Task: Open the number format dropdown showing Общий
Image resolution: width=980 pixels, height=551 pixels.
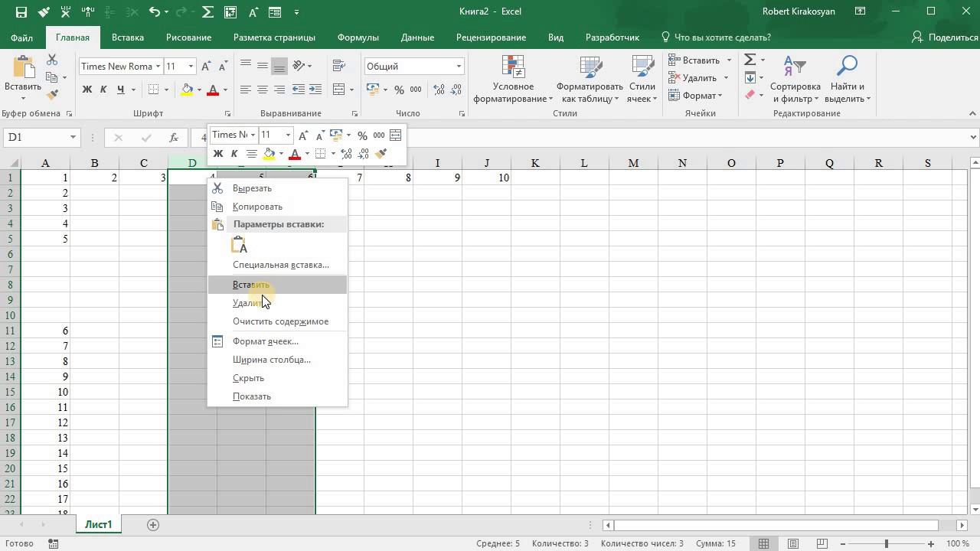Action: (459, 67)
